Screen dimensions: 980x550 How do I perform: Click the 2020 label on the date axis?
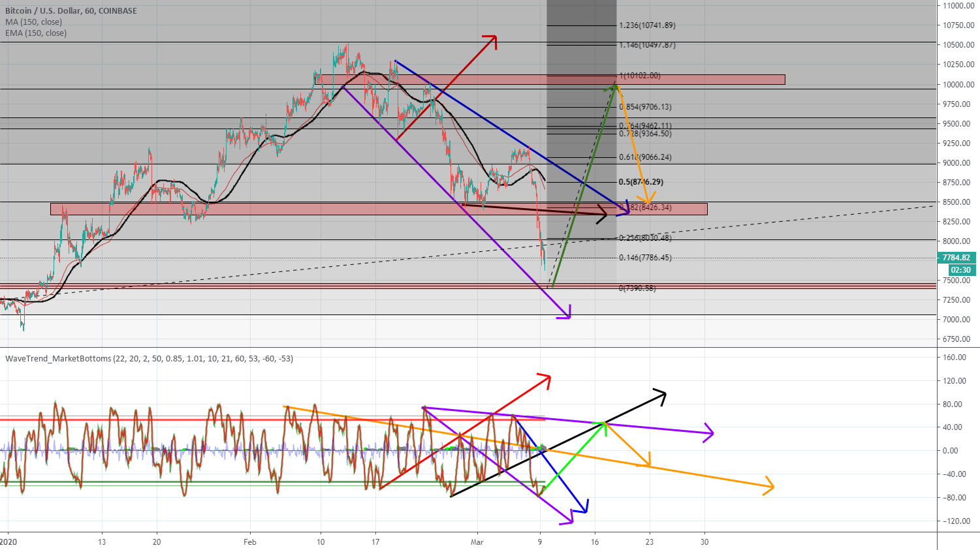click(8, 542)
